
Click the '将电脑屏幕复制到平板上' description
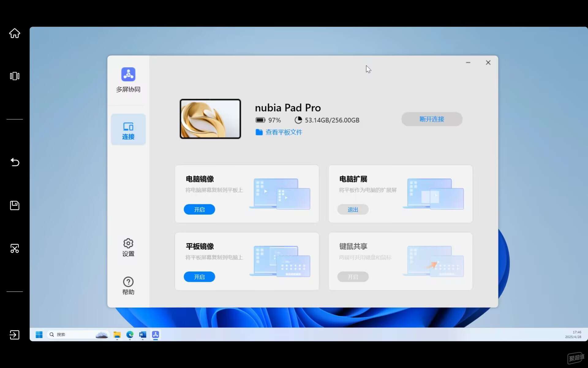tap(214, 190)
